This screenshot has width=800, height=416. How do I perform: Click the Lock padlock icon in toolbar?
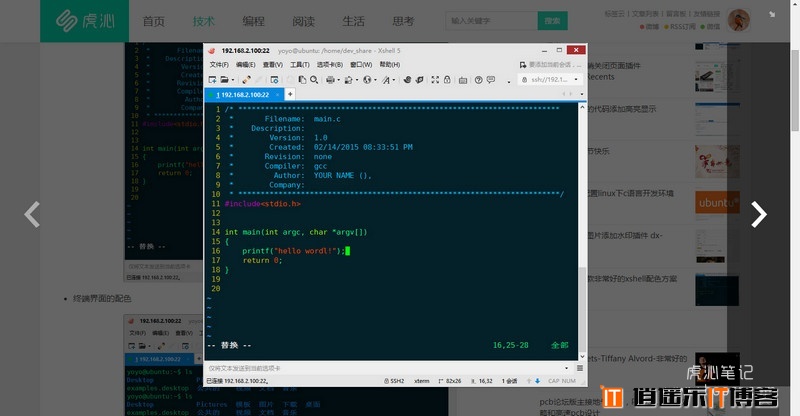point(447,80)
